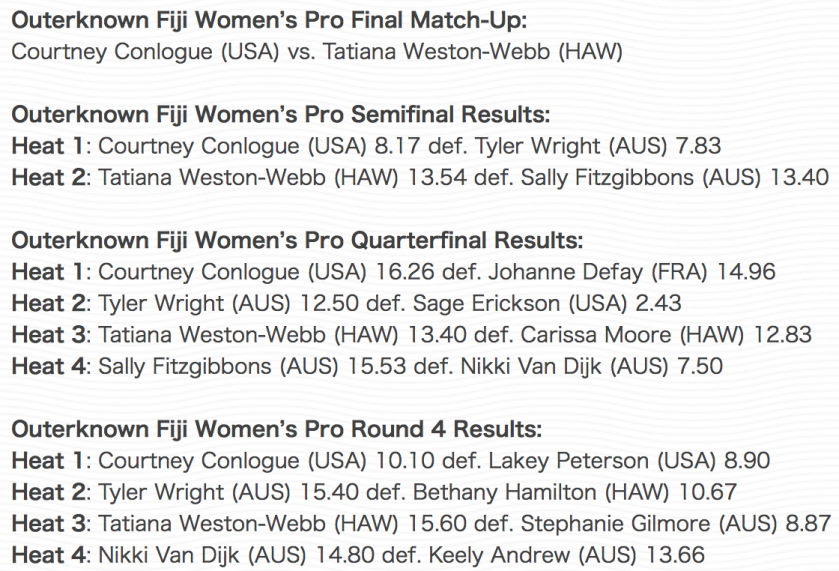Select Quarterfinal Heat 2 with Sage Erickson

coord(346,303)
